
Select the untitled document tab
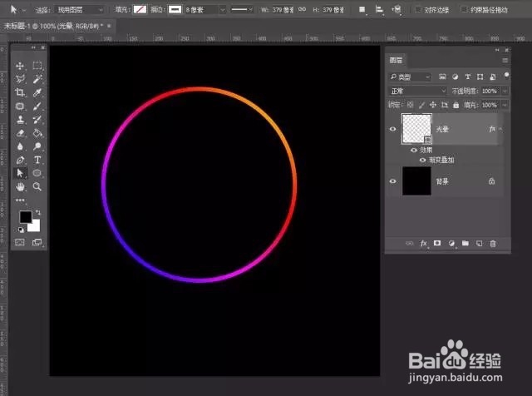[x=53, y=26]
